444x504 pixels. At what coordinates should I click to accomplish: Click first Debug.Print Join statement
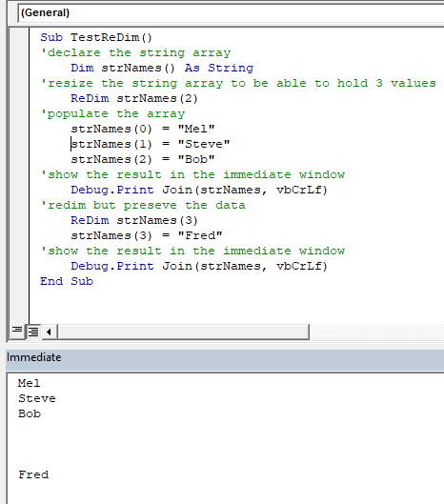(x=199, y=190)
